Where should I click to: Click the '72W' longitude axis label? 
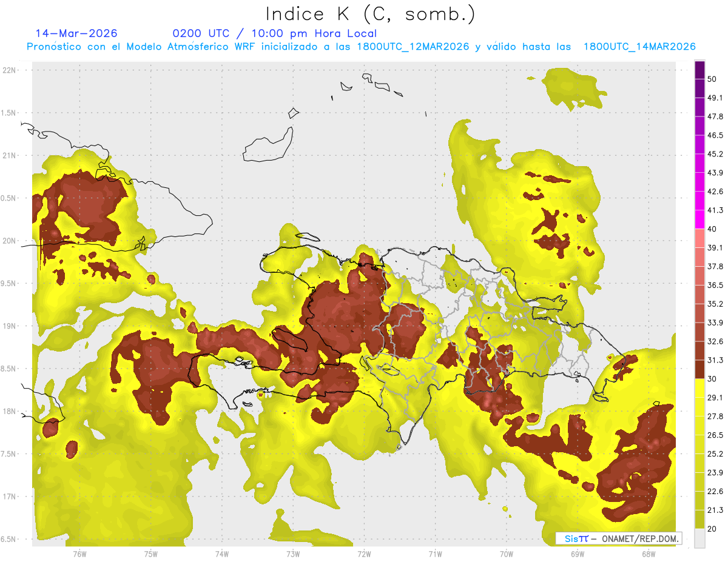[x=364, y=554]
